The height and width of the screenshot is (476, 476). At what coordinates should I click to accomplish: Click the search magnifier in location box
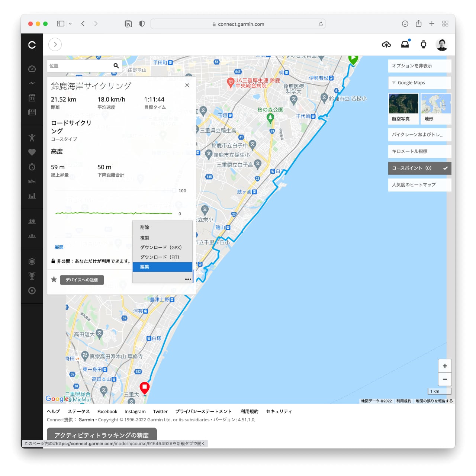point(116,66)
